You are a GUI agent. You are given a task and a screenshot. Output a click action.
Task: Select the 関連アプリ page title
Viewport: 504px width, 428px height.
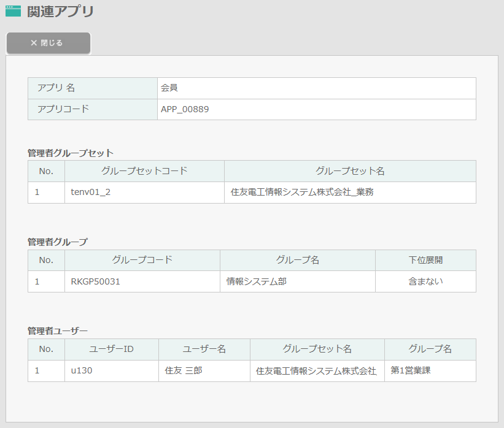click(60, 12)
